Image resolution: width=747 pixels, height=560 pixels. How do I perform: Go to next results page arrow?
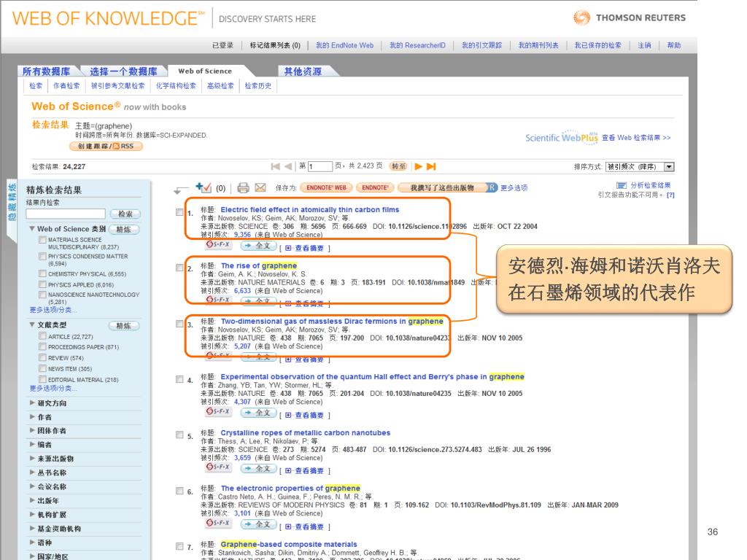(x=418, y=166)
